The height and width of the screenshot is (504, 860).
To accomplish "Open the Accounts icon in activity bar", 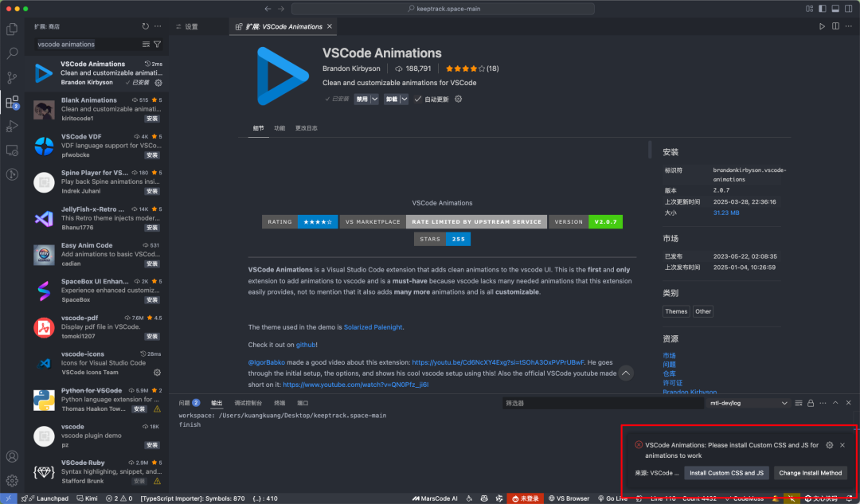I will [x=11, y=456].
